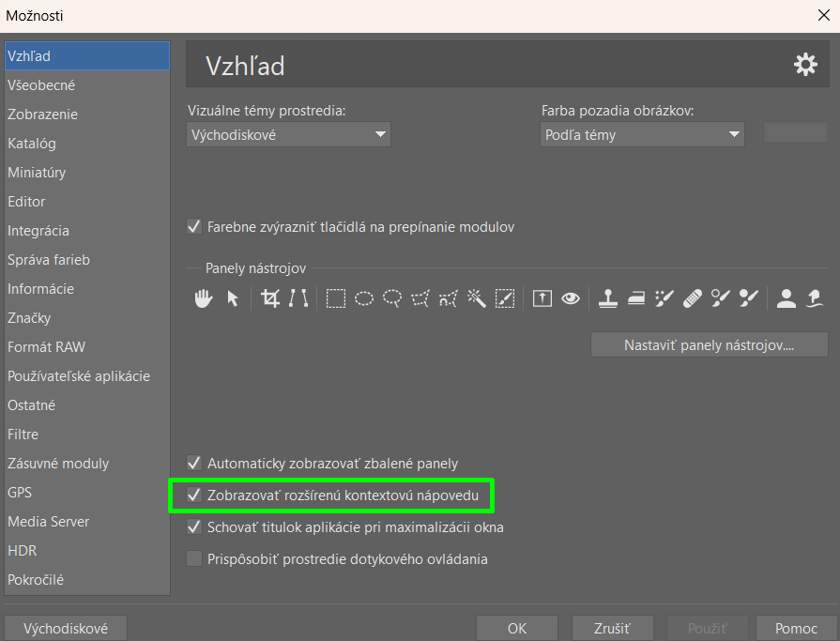Open HDR settings category
Screen dimensions: 840x641
86,551
